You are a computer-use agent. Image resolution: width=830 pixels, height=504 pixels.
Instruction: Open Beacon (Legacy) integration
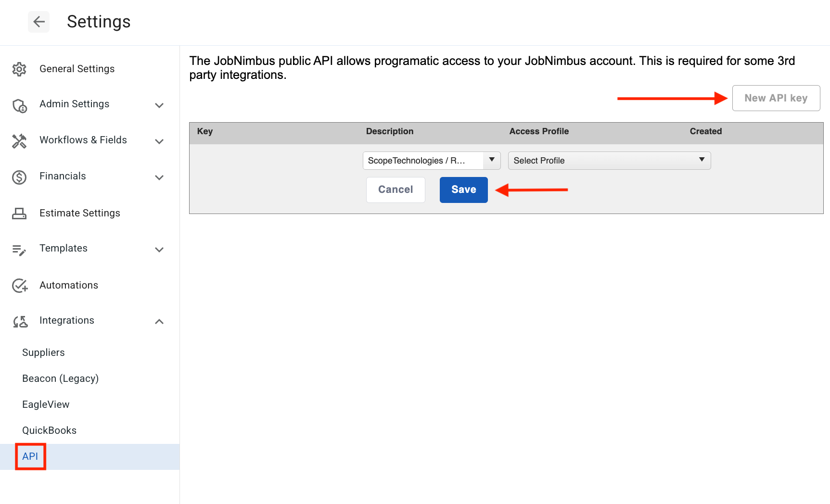[x=61, y=378]
